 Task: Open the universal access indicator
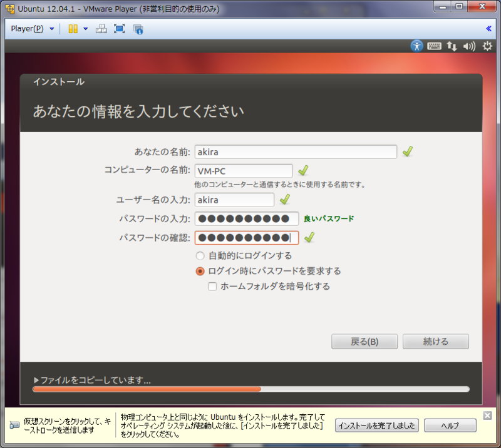click(416, 46)
